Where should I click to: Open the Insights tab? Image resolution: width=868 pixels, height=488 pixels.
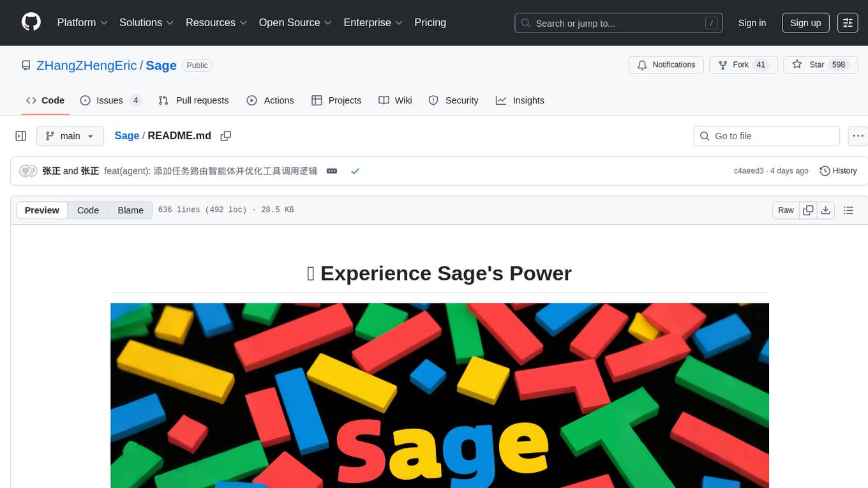(520, 100)
